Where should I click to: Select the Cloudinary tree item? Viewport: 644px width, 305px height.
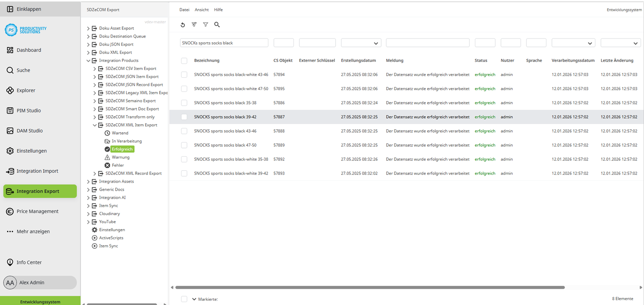pyautogui.click(x=109, y=214)
